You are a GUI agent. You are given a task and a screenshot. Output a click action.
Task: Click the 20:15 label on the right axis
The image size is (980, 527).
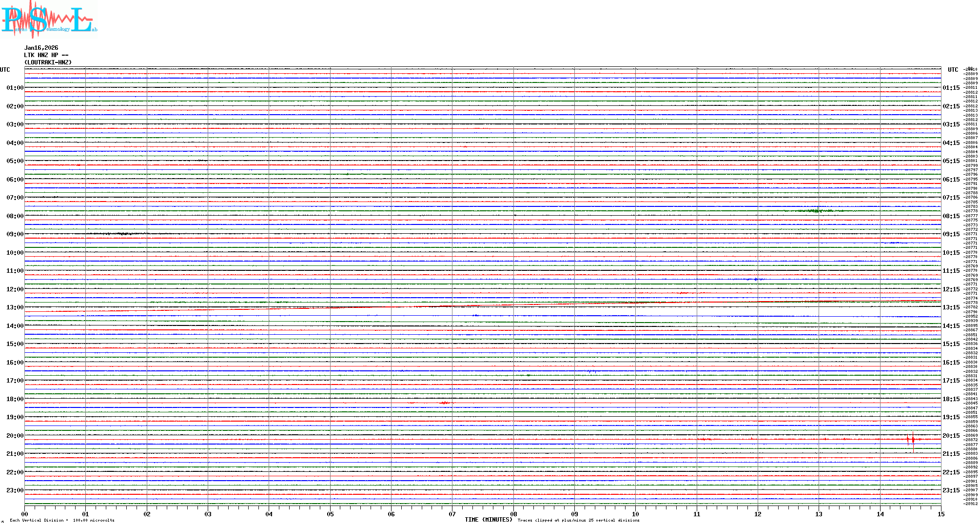coord(951,436)
